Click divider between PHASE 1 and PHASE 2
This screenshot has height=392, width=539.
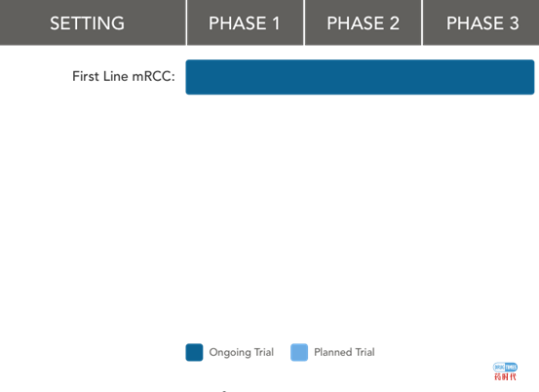tap(304, 22)
